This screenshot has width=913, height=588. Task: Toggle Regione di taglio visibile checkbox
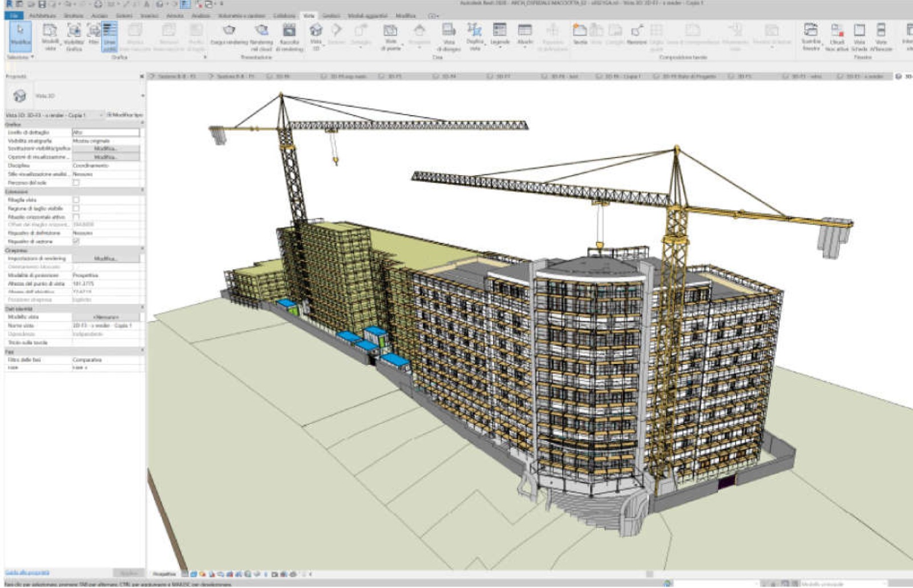pyautogui.click(x=76, y=209)
